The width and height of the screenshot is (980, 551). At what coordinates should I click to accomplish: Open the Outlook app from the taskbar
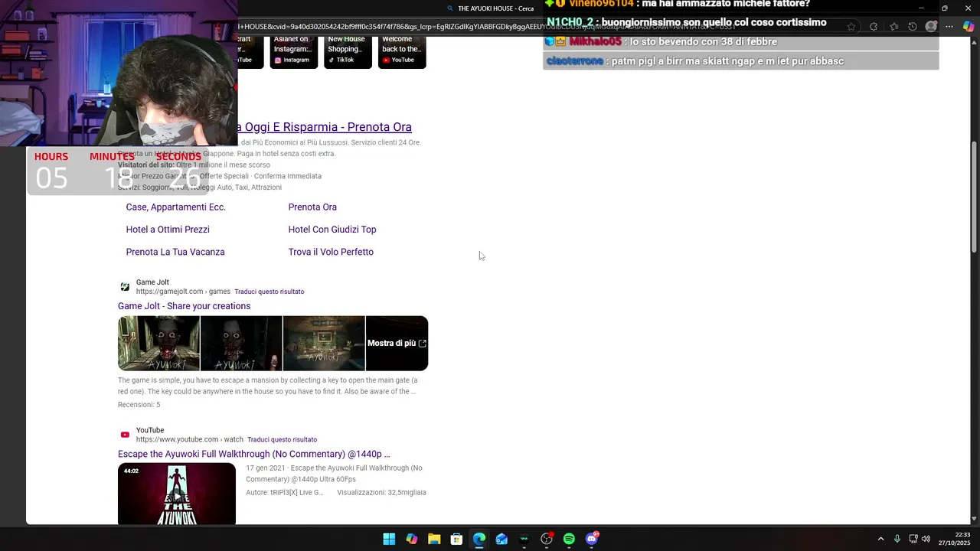point(501,539)
